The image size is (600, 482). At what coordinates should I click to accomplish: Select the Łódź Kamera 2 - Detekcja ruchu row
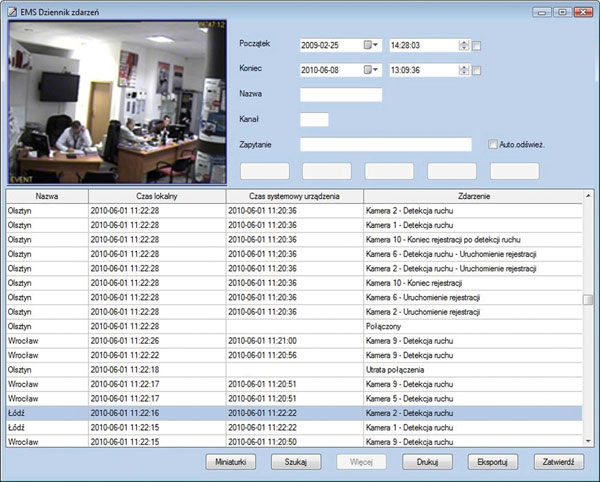click(x=294, y=413)
